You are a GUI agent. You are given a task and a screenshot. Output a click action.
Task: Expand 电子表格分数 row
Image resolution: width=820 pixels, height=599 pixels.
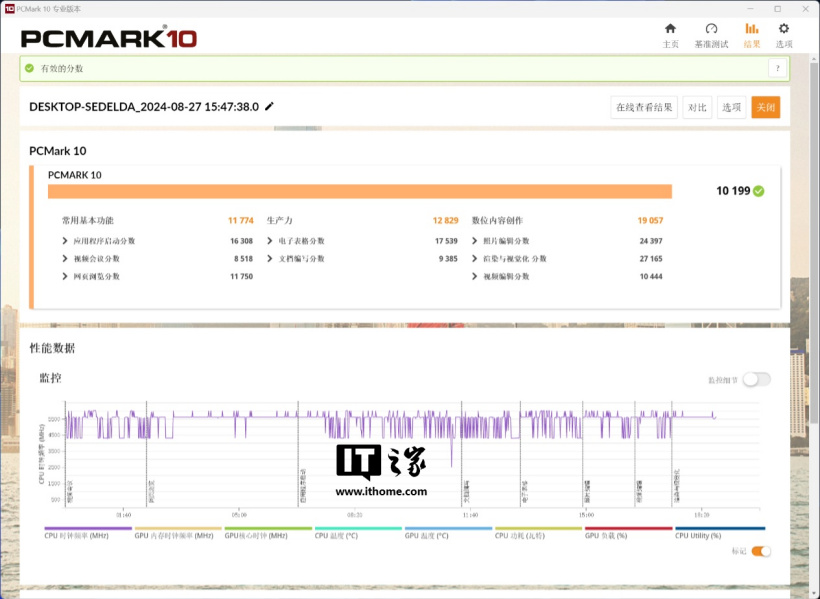click(270, 241)
